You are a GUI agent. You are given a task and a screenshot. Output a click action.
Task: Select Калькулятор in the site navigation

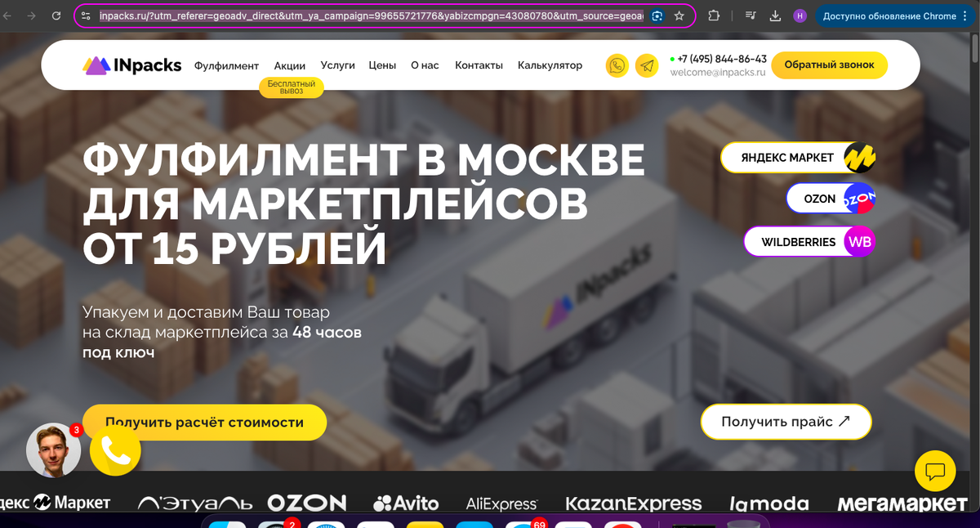550,65
